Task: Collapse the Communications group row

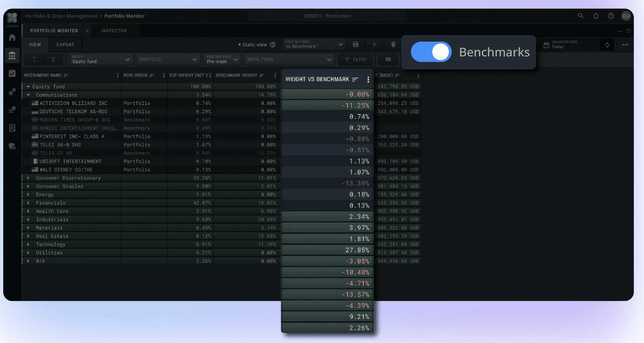Action: pyautogui.click(x=28, y=95)
